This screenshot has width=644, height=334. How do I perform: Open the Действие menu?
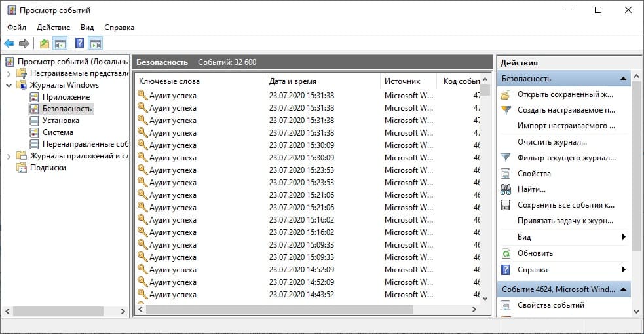pyautogui.click(x=53, y=28)
